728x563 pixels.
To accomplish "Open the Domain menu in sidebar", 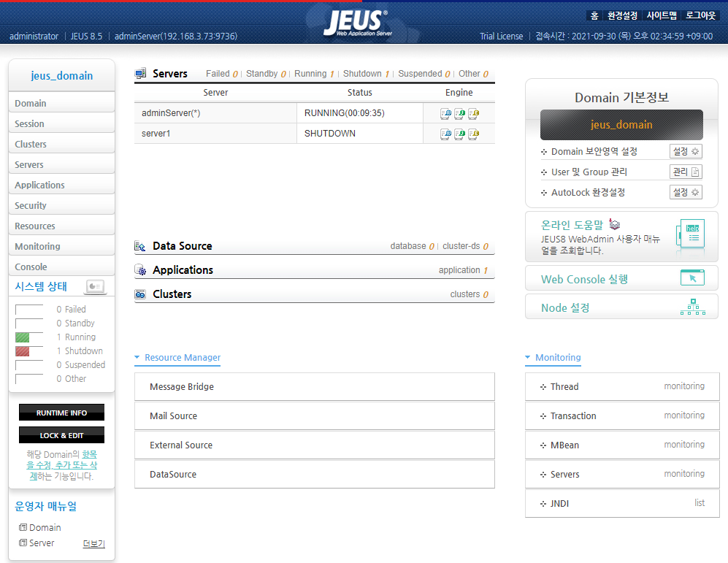I will (62, 103).
